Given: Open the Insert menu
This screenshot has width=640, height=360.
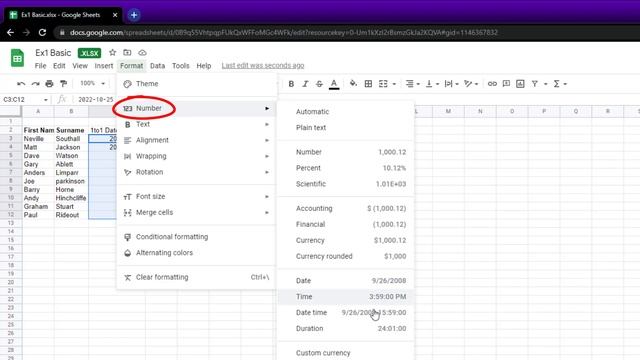Looking at the screenshot, I should tap(104, 66).
